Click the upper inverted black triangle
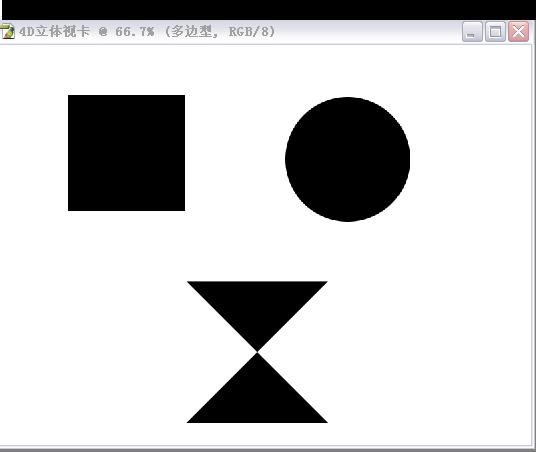Image resolution: width=536 pixels, height=452 pixels. pyautogui.click(x=257, y=304)
